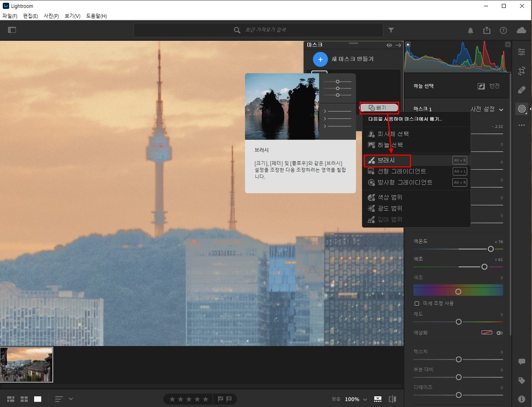Screen dimensions: 532x407
Task: Enable the 미세 조정 사용 checkbox
Action: [x=417, y=304]
